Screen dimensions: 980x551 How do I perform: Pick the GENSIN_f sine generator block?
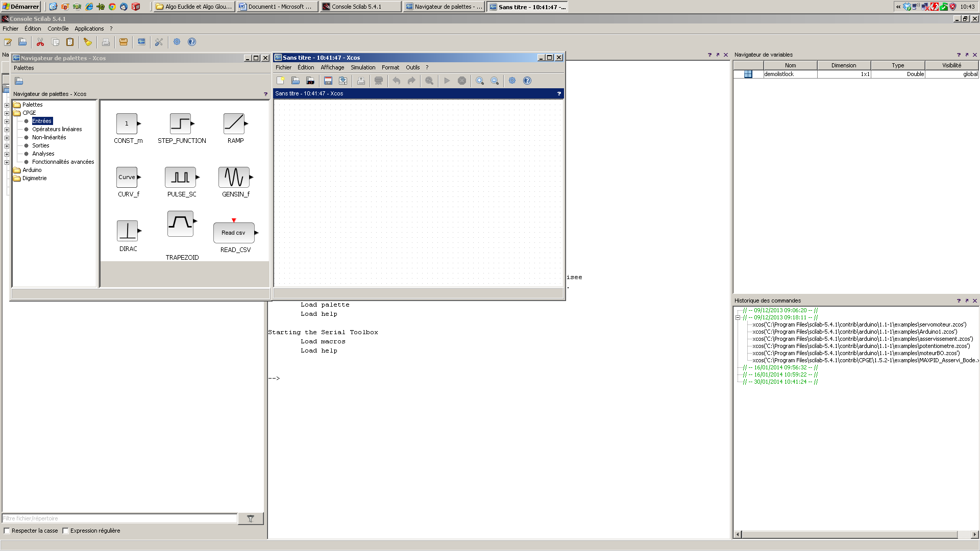coord(234,177)
